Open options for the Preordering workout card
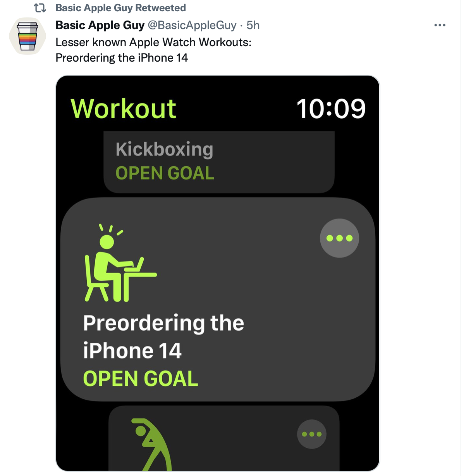471x476 pixels. pos(339,238)
